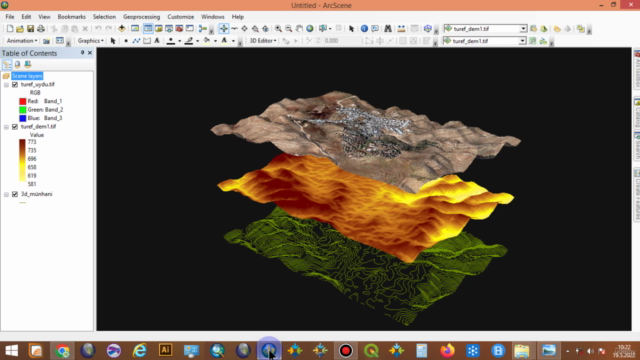Viewport: 640px width, 360px height.
Task: Open Google Chrome from the taskbar
Action: [62, 351]
